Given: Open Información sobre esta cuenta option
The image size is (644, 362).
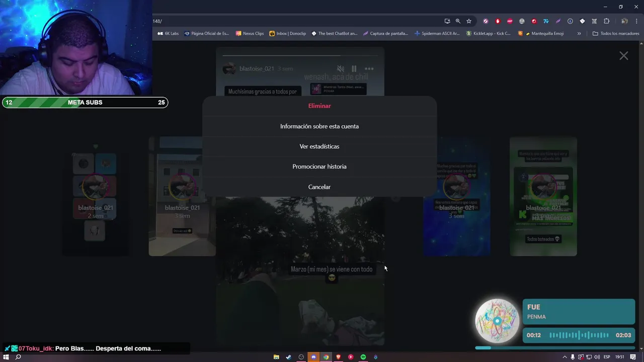Looking at the screenshot, I should click(x=319, y=126).
